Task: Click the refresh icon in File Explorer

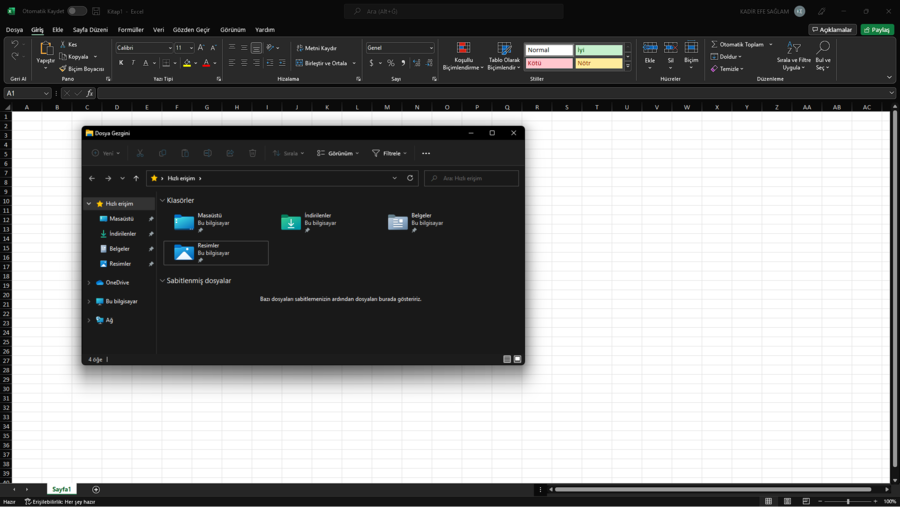Action: [x=410, y=178]
